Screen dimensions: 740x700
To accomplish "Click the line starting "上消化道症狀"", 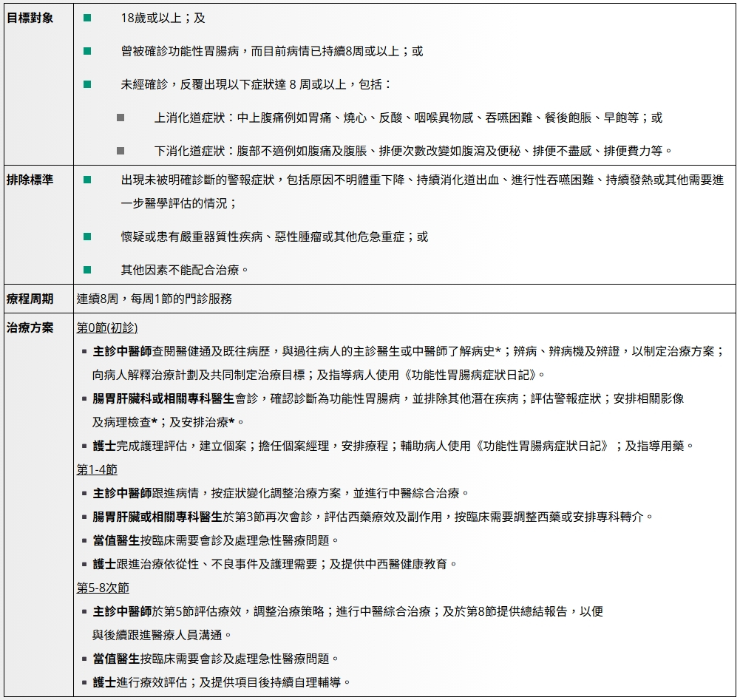I will pos(408,118).
